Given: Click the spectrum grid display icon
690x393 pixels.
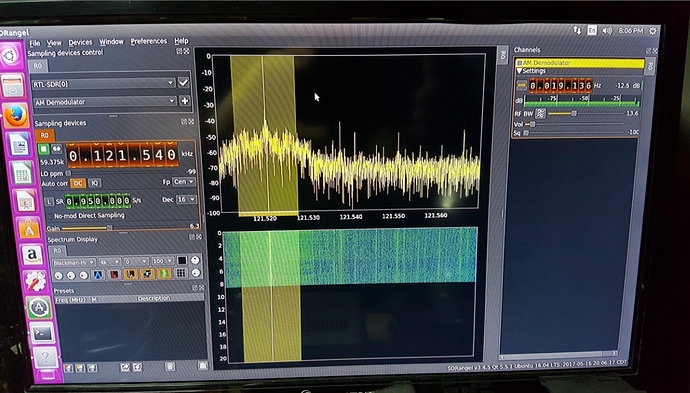Looking at the screenshot, I should (x=181, y=273).
